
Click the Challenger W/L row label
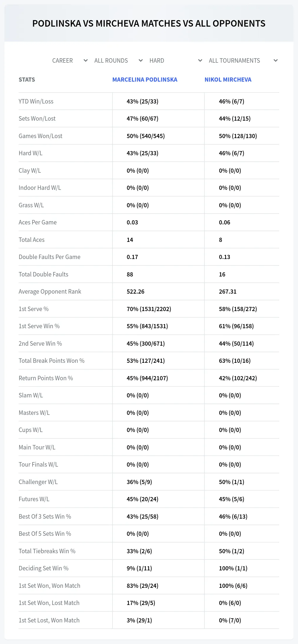(38, 482)
